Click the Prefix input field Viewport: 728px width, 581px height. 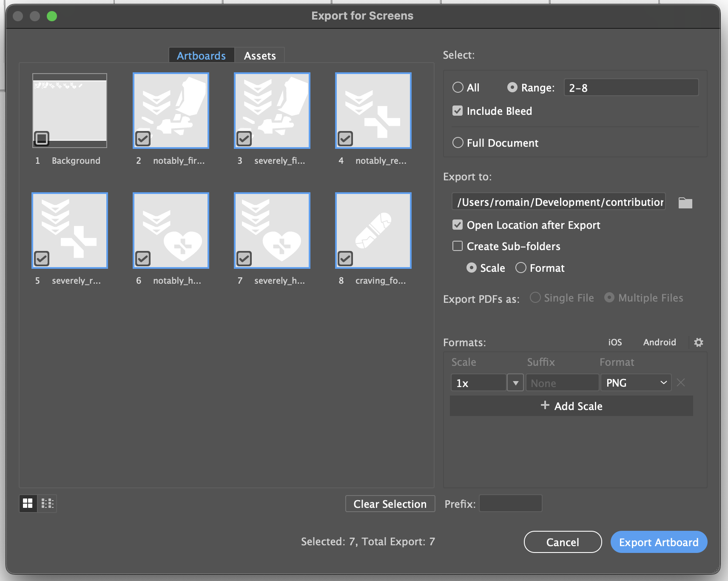[510, 504]
